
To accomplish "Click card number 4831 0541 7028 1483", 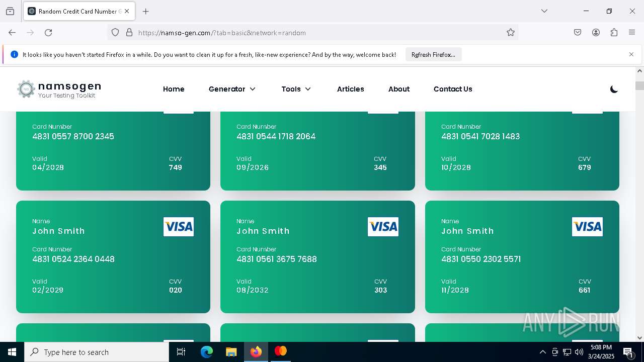I will (480, 136).
